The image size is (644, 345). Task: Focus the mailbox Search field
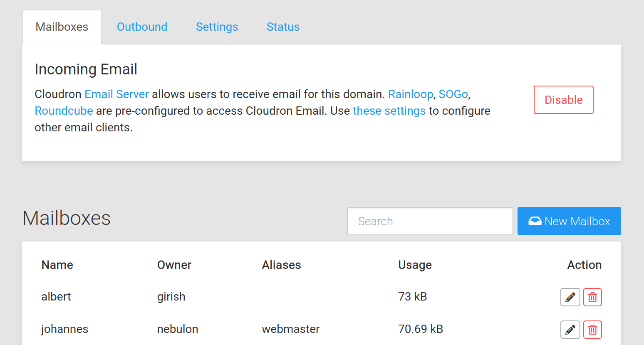430,221
